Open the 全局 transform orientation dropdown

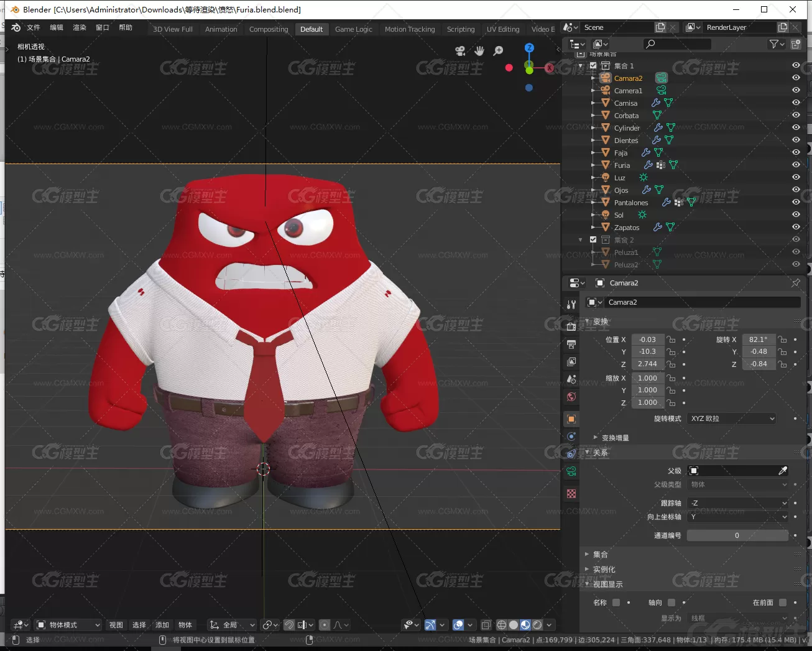(233, 625)
